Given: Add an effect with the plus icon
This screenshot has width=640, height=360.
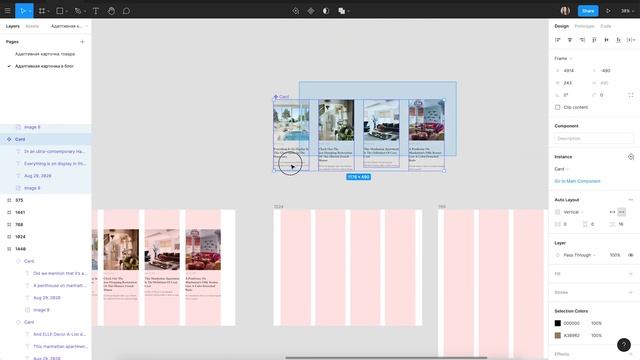Looking at the screenshot, I should pyautogui.click(x=631, y=354).
